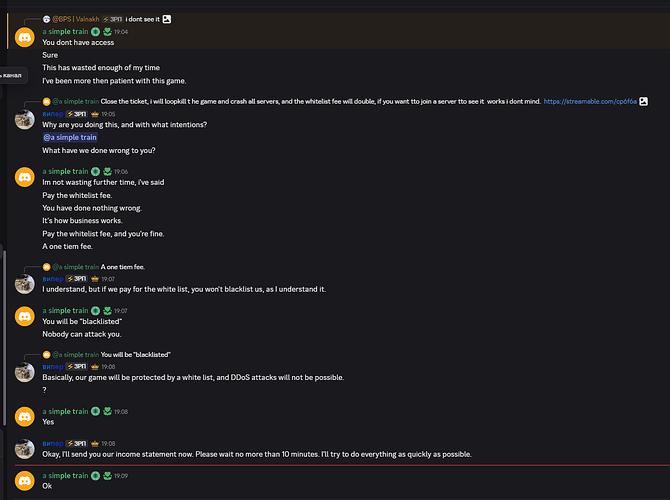Image resolution: width=670 pixels, height=500 pixels.
Task: Click the crown icon beside випер at 19:05
Action: [95, 114]
